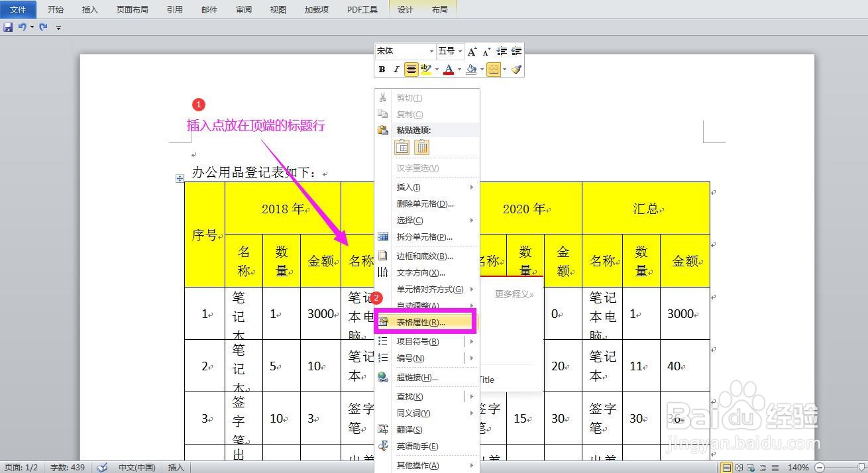Toggle center alignment on mini toolbar
This screenshot has width=868, height=473.
click(411, 69)
